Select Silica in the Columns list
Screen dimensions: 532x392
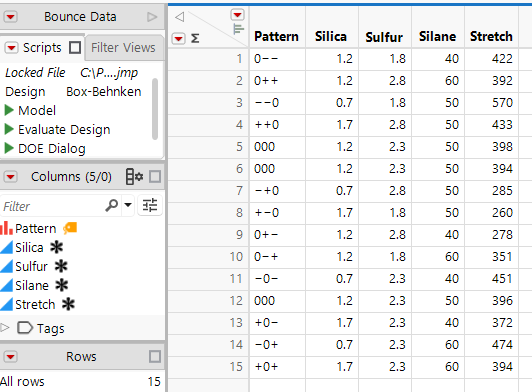pyautogui.click(x=29, y=247)
